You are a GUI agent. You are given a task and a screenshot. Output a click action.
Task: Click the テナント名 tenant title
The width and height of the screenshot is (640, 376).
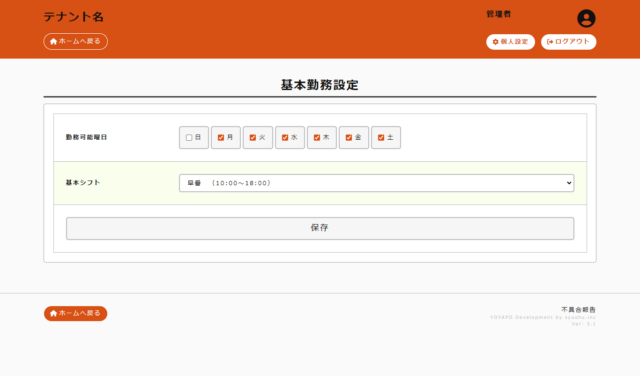pyautogui.click(x=73, y=17)
